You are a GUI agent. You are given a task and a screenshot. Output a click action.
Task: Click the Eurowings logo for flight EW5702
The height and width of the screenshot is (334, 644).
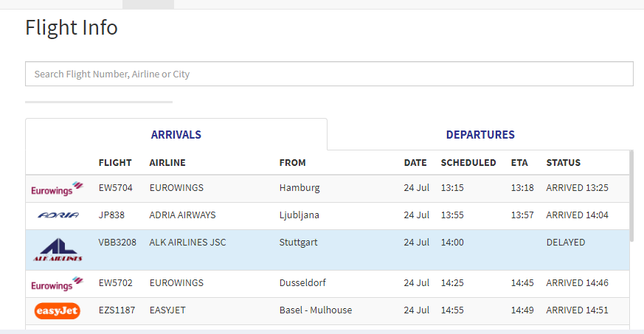tap(57, 284)
